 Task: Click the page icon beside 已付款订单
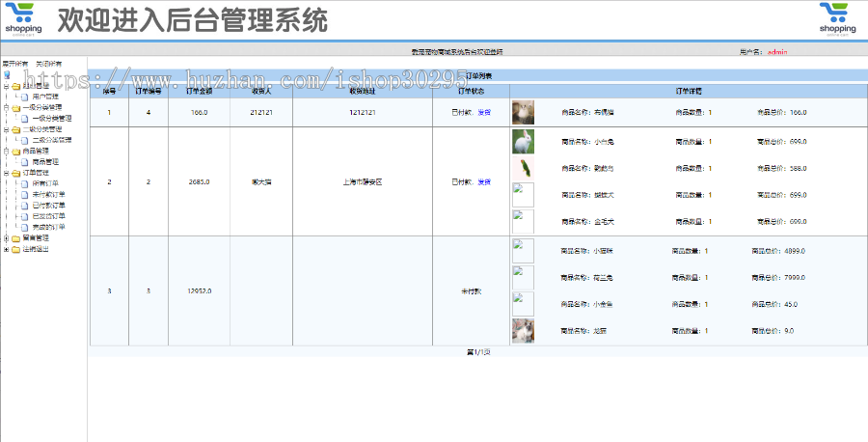click(x=24, y=206)
